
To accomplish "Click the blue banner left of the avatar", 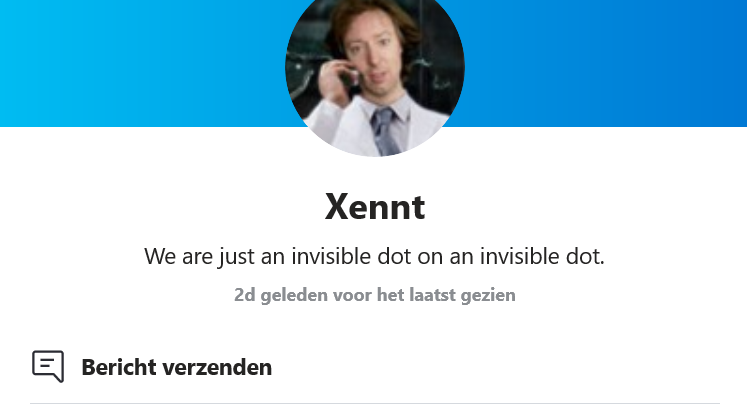I will point(142,63).
